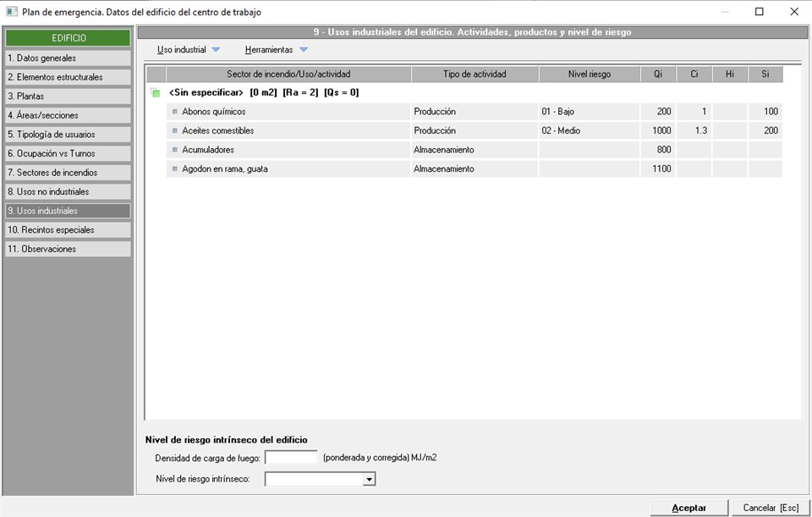The image size is (812, 517).
Task: Click the bullet icon next to Abonos químicos
Action: click(x=175, y=112)
